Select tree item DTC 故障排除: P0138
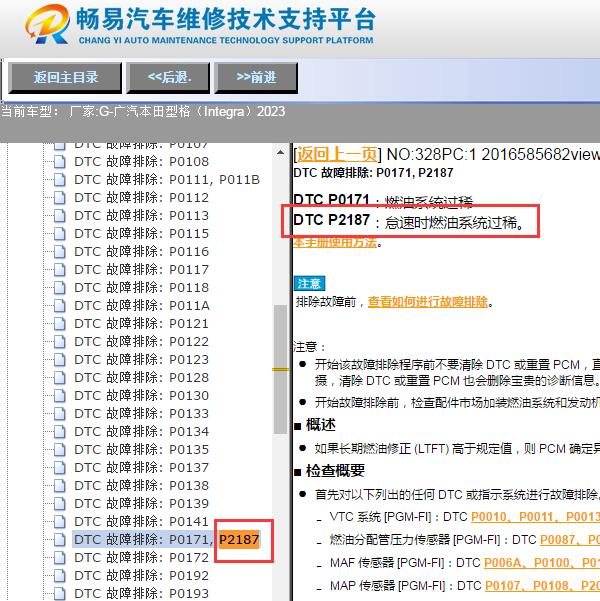Viewport: 600px width, 601px height. 141,486
